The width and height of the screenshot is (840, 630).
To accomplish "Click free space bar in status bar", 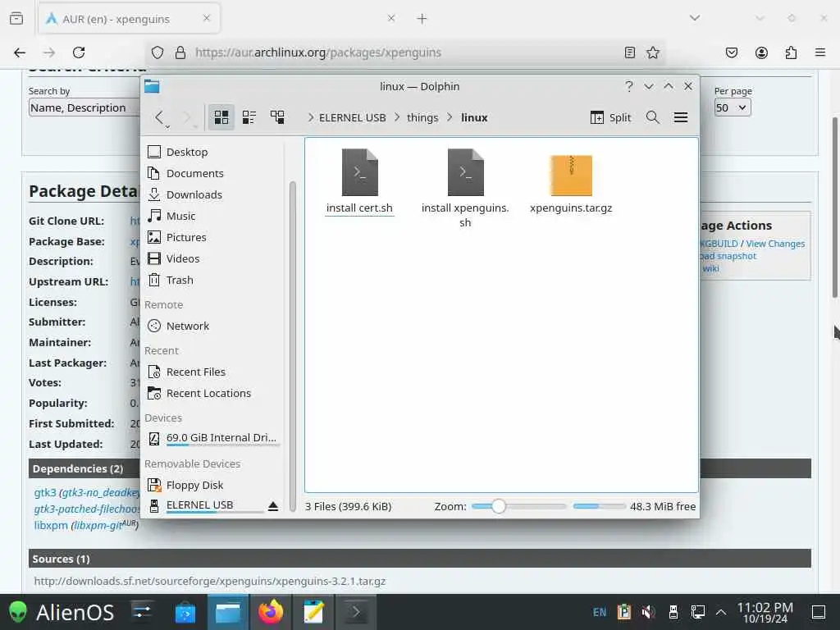I will [599, 506].
